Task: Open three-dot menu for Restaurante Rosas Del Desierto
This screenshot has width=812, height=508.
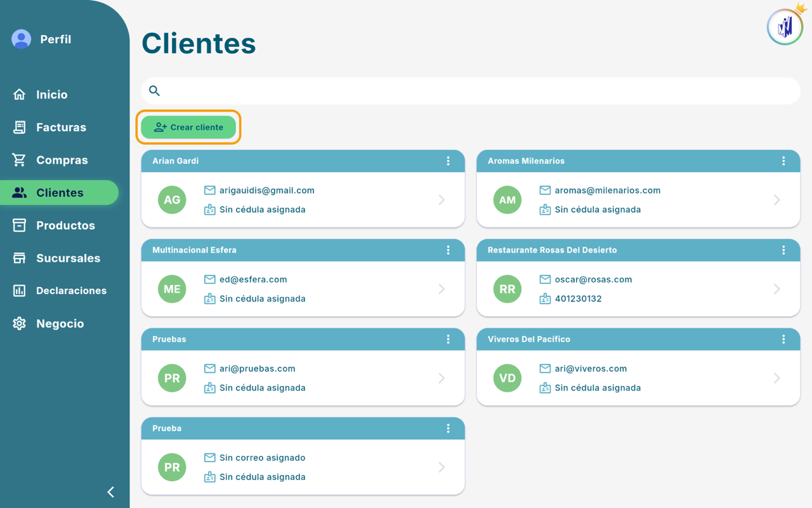Action: tap(783, 250)
